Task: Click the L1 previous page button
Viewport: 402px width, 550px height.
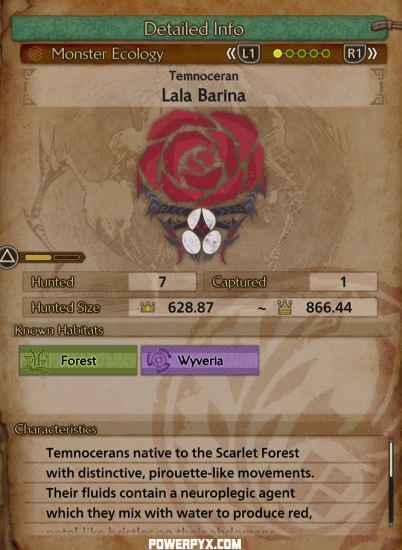Action: coord(249,54)
